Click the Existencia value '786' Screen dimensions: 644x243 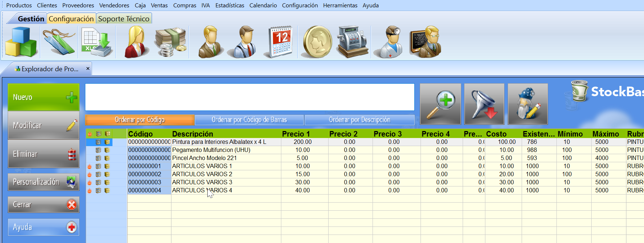532,142
